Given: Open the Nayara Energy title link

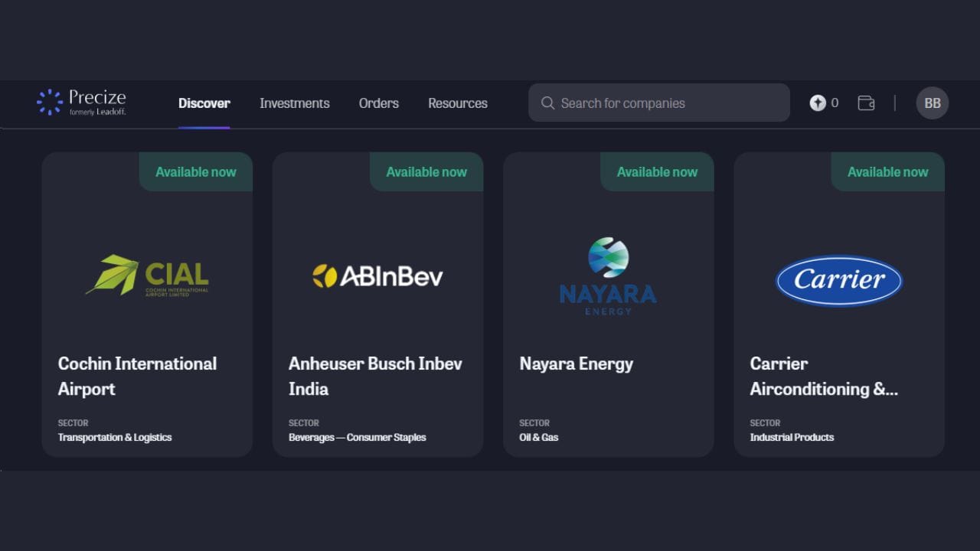Looking at the screenshot, I should tap(576, 364).
